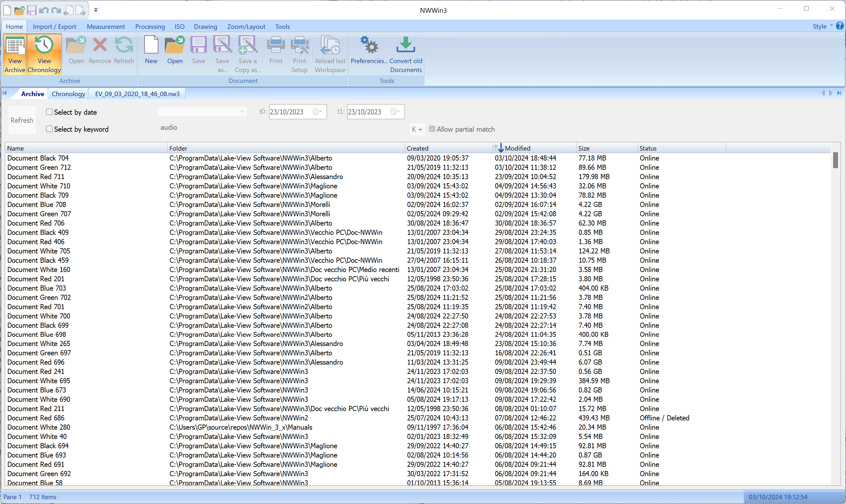Click the next document icon in quick access toolbar
Viewport: 846px width, 504px height.
click(80, 10)
